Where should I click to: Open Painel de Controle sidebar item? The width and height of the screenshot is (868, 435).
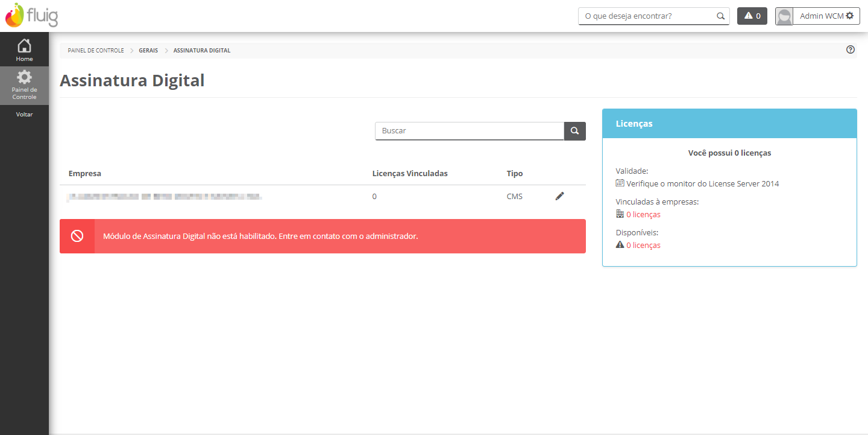click(x=24, y=85)
